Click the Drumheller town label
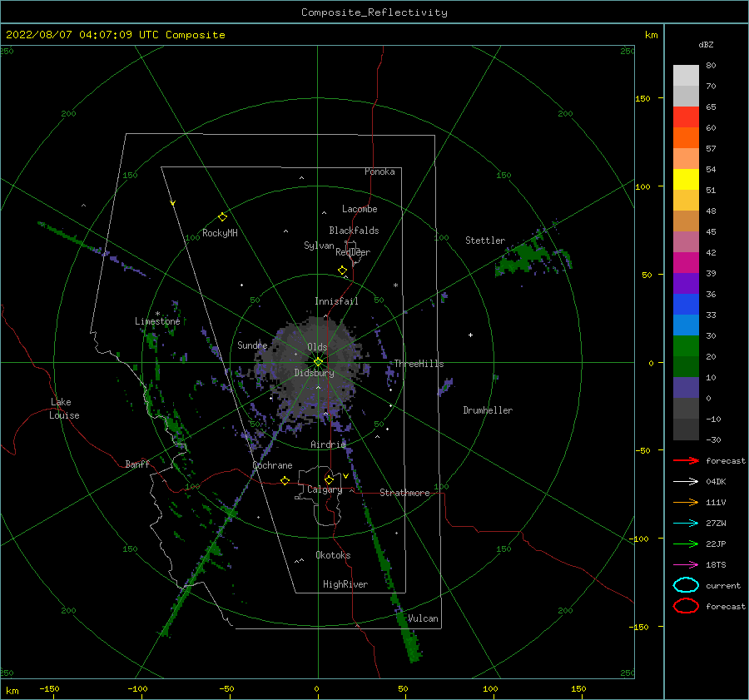This screenshot has width=749, height=700. [488, 410]
